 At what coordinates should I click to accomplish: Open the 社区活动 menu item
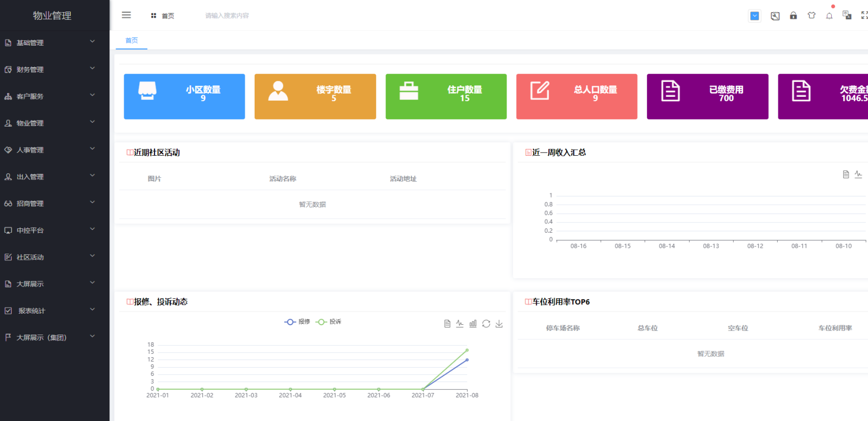tap(50, 258)
